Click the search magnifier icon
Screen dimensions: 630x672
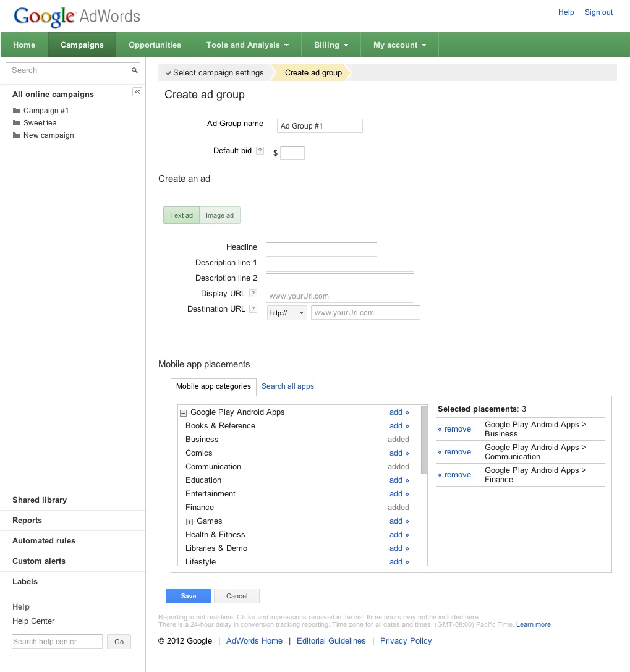click(x=134, y=70)
